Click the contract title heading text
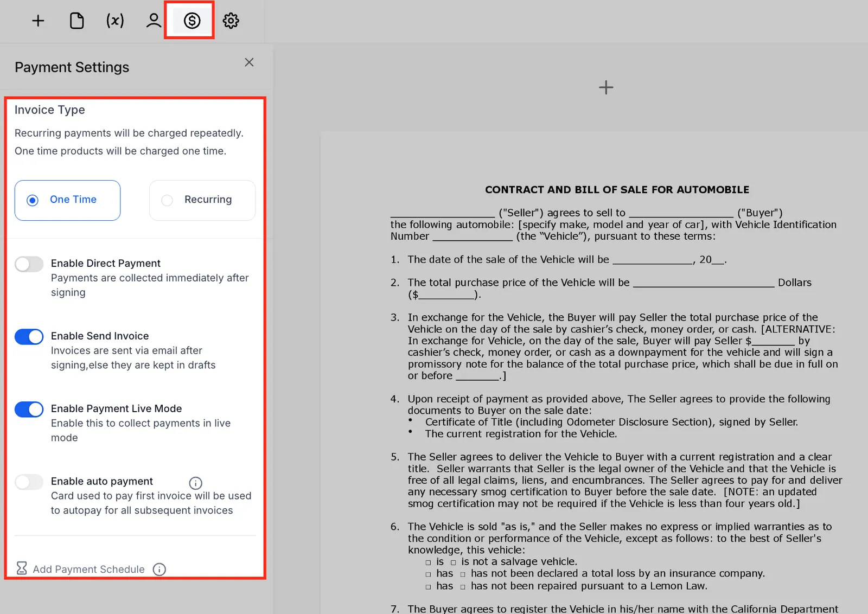 (617, 190)
